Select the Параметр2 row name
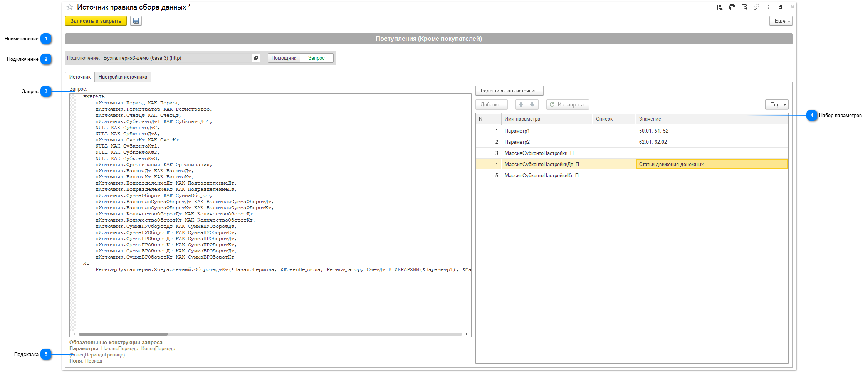The width and height of the screenshot is (868, 373). coord(517,142)
